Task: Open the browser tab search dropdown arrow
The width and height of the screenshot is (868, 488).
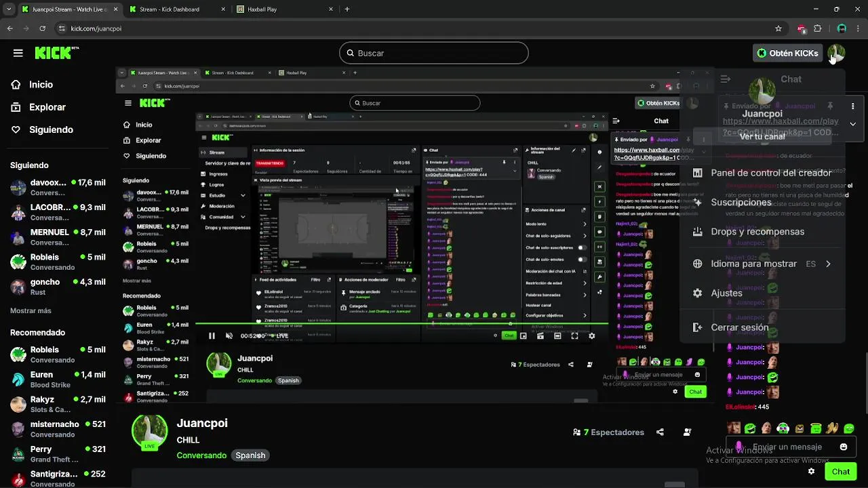Action: click(x=8, y=9)
